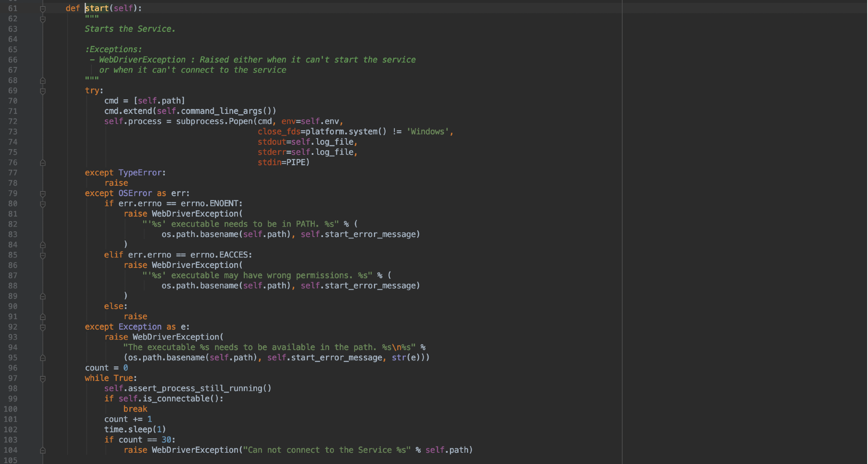Screen dimensions: 868x464
Task: Click fold end marker at line 91
Action: (x=43, y=316)
